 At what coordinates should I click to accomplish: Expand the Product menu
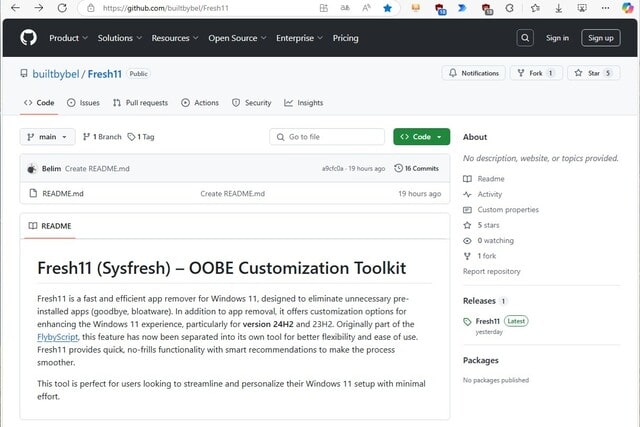coord(68,38)
